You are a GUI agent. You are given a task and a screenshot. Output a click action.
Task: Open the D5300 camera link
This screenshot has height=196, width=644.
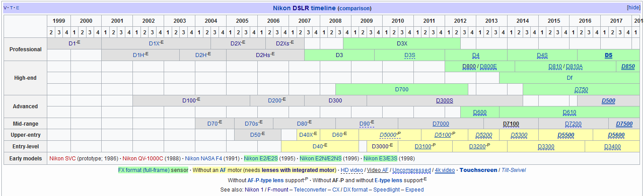tap(519, 135)
